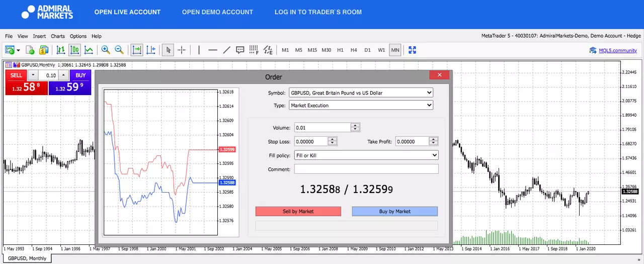Toggle fullscreen mode icon
Screen dimensions: 644x264
(x=413, y=50)
